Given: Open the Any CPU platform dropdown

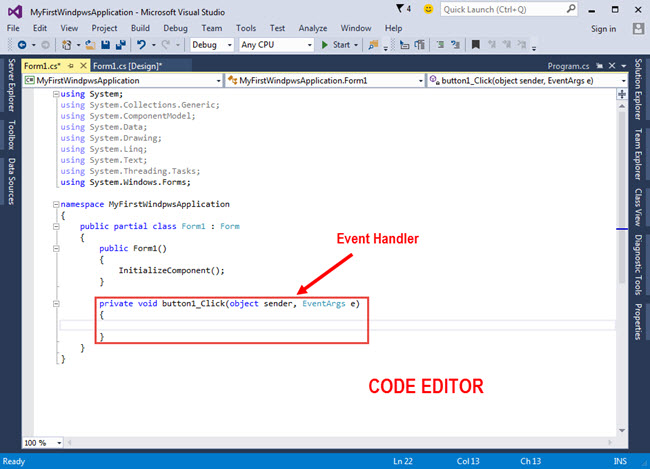Looking at the screenshot, I should tap(276, 45).
